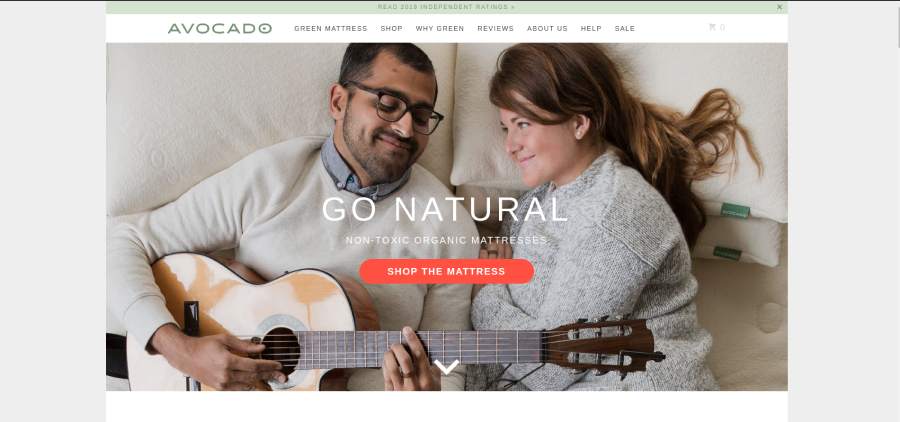View the Reviews page
The width and height of the screenshot is (900, 422).
495,29
